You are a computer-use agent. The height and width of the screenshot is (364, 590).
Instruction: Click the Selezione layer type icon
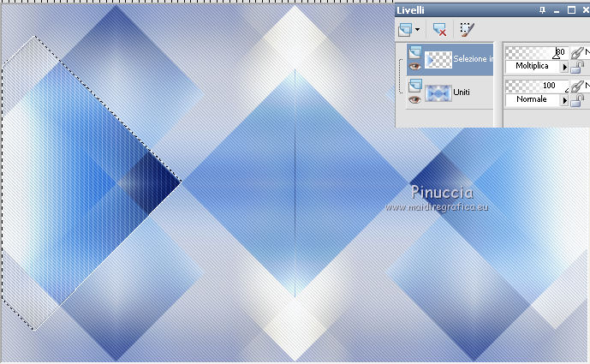(x=415, y=52)
